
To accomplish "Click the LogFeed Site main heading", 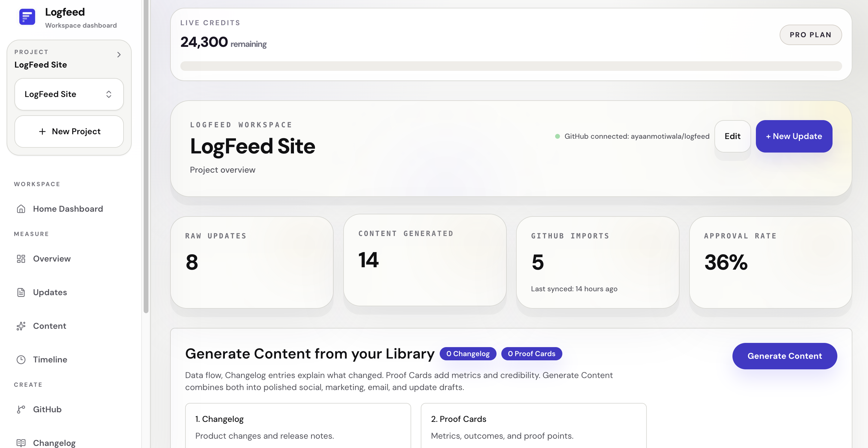I will coord(252,147).
